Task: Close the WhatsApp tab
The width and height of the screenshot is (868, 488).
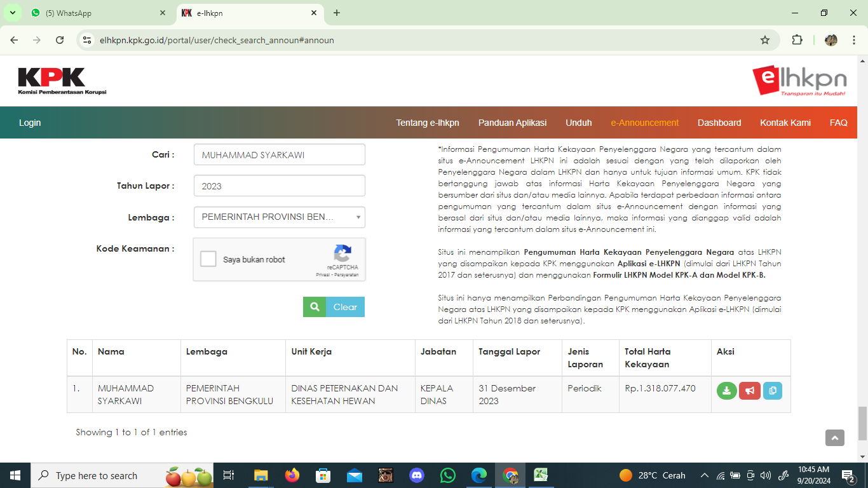Action: 163,13
